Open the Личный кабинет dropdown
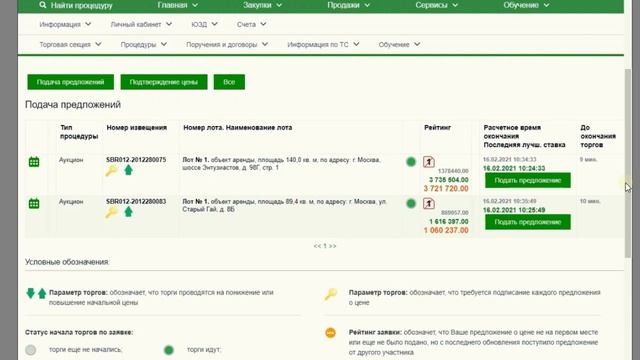The width and height of the screenshot is (640, 360). point(141,24)
